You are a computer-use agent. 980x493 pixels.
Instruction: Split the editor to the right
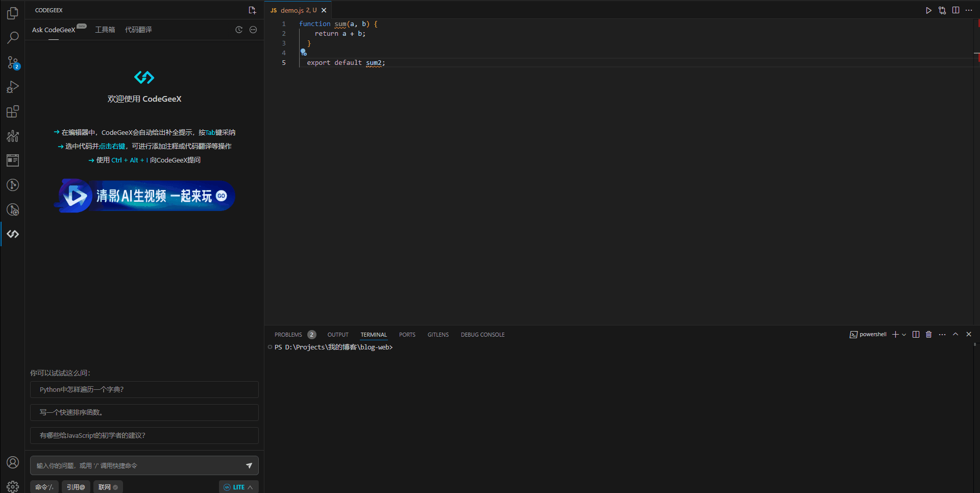pos(955,10)
